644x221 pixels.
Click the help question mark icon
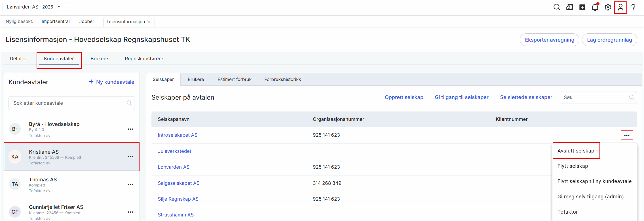click(633, 7)
